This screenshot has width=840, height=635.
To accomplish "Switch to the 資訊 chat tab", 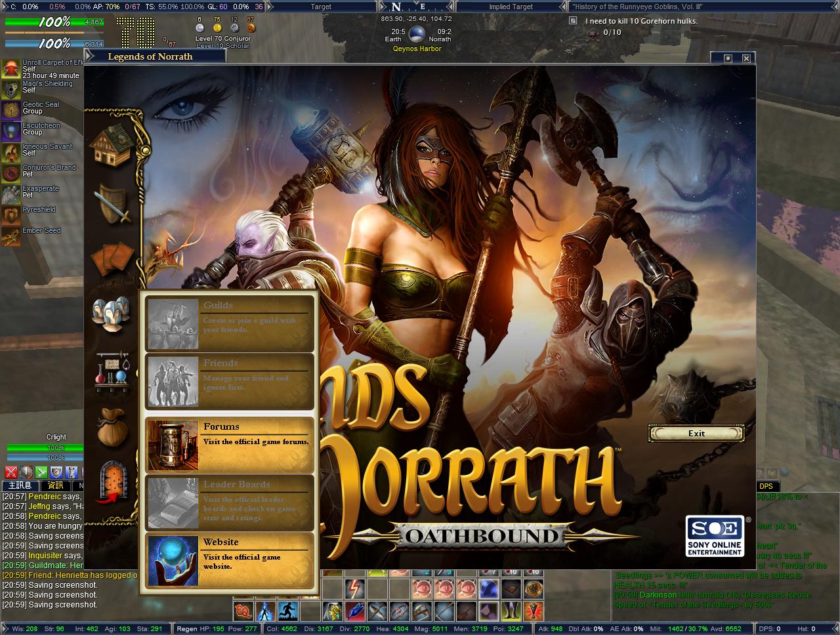I will click(56, 485).
